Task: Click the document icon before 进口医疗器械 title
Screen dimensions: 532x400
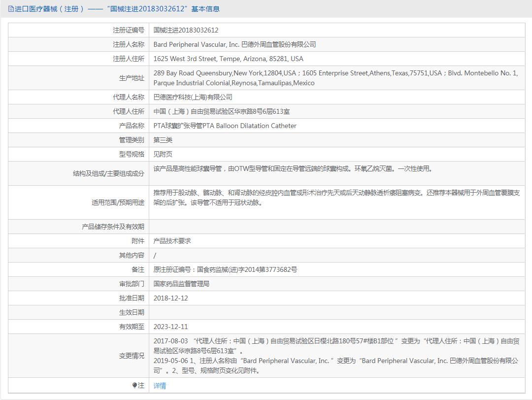Action: [11, 9]
